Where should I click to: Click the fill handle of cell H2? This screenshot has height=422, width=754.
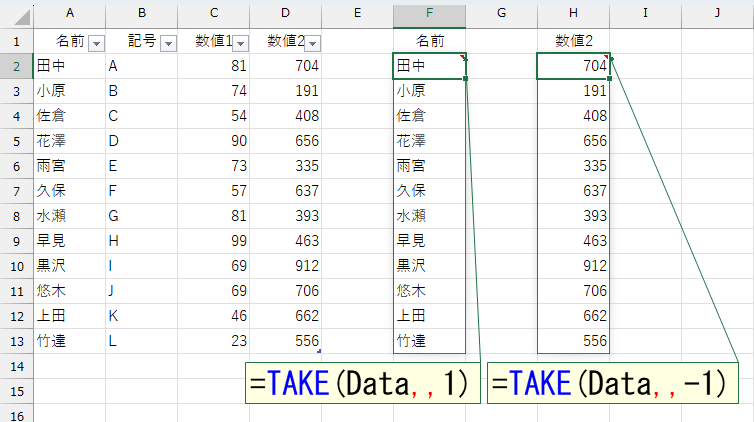coord(609,78)
